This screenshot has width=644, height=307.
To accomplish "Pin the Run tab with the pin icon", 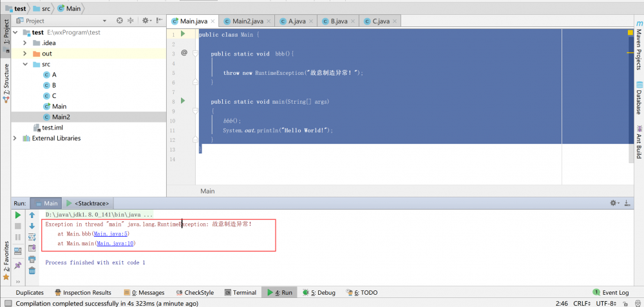I will pyautogui.click(x=17, y=266).
